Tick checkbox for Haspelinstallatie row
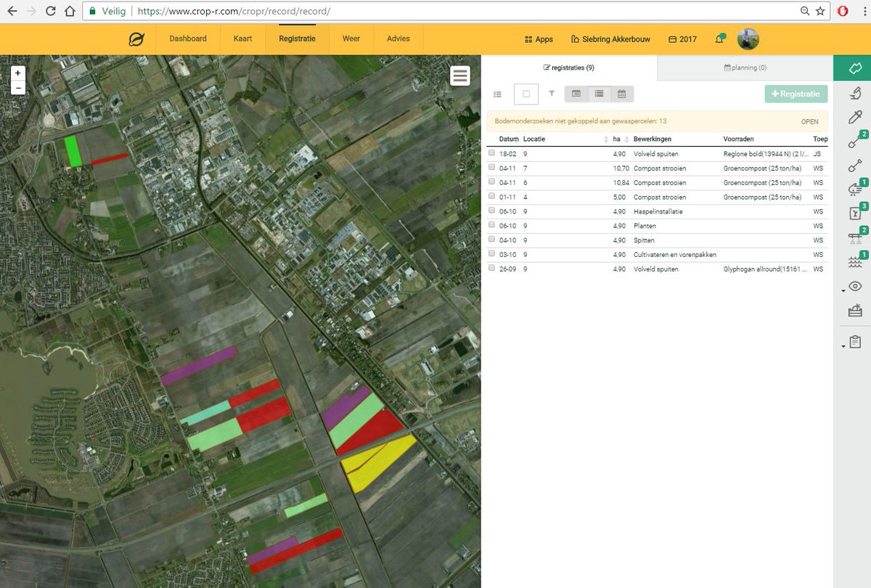This screenshot has height=588, width=871. coord(491,211)
